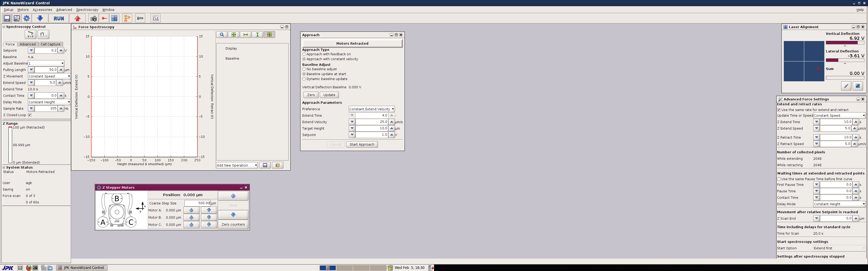Viewport: 868px width, 271px height.
Task: Open the Spectroscopy menu
Action: point(87,10)
